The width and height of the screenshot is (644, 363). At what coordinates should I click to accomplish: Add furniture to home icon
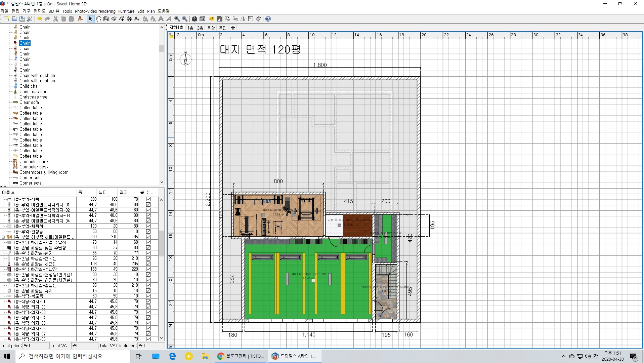click(81, 19)
